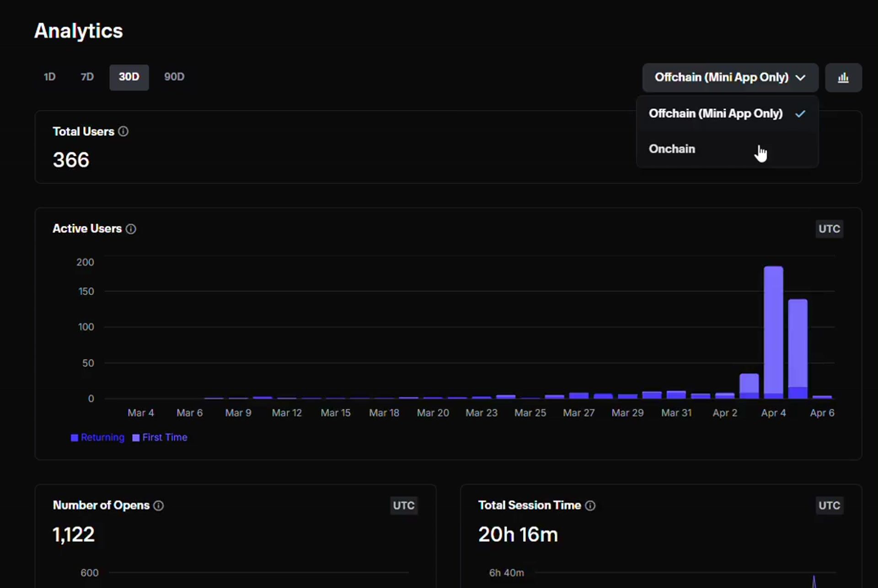Image resolution: width=878 pixels, height=588 pixels.
Task: Click UTC badge on Number of Opens
Action: point(403,506)
